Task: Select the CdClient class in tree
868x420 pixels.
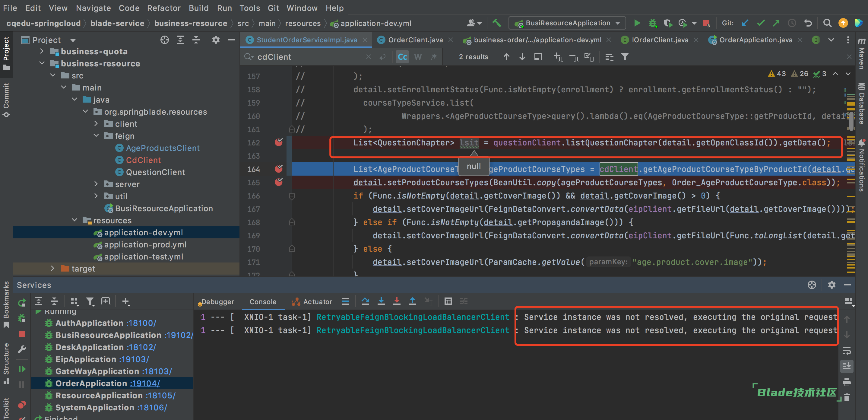Action: 143,160
